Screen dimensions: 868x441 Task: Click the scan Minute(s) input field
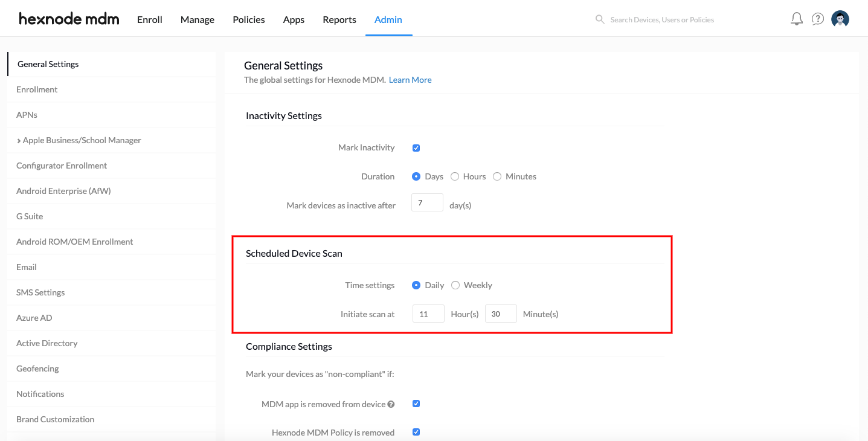(501, 314)
